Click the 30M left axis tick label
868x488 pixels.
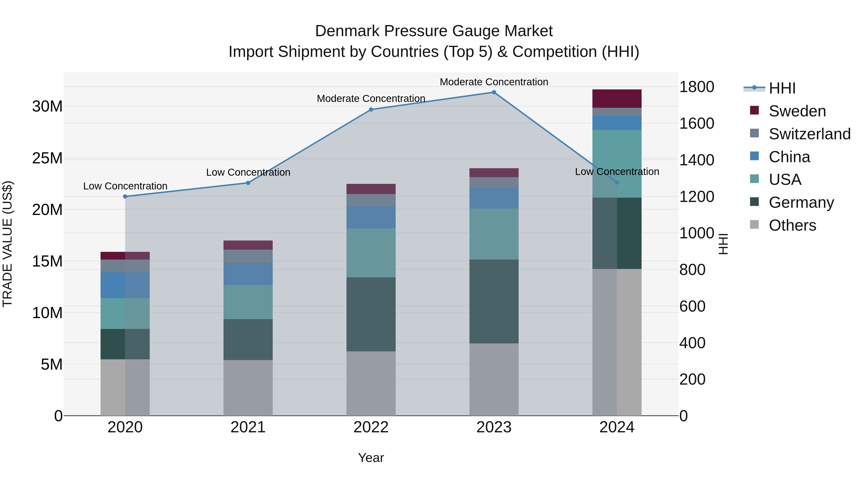(47, 107)
